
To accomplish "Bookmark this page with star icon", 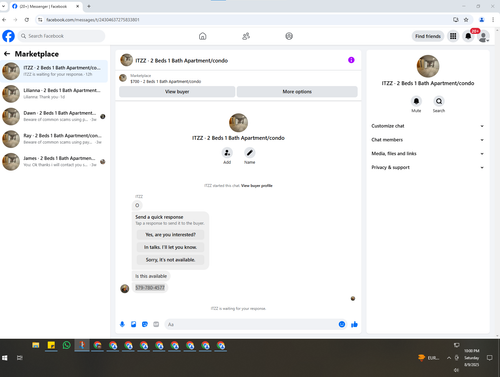I will click(466, 20).
